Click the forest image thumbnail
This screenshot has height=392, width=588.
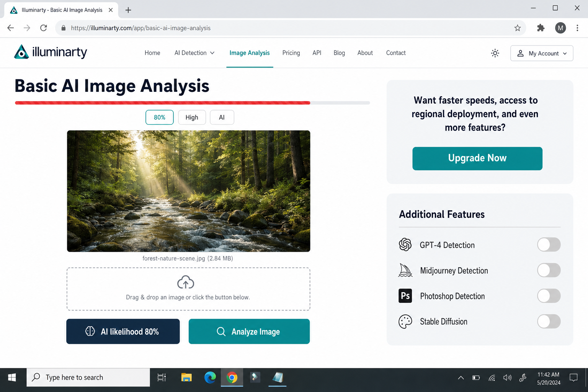188,191
